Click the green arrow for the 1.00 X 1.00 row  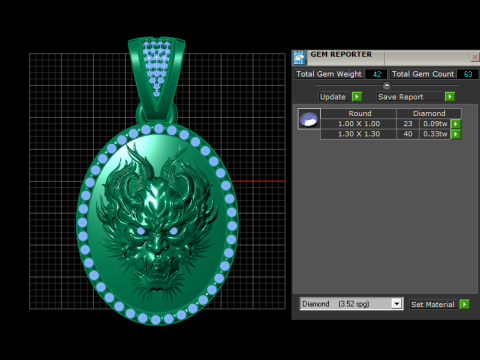456,124
